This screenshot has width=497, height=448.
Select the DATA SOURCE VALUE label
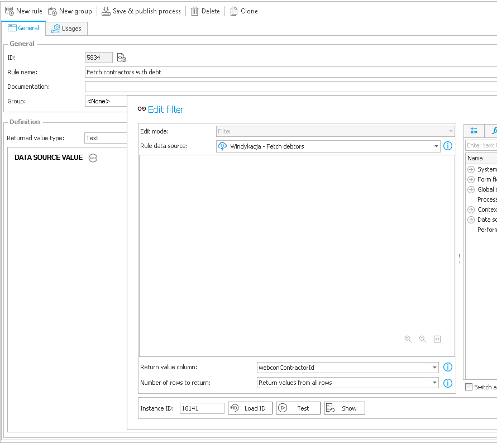coord(49,158)
